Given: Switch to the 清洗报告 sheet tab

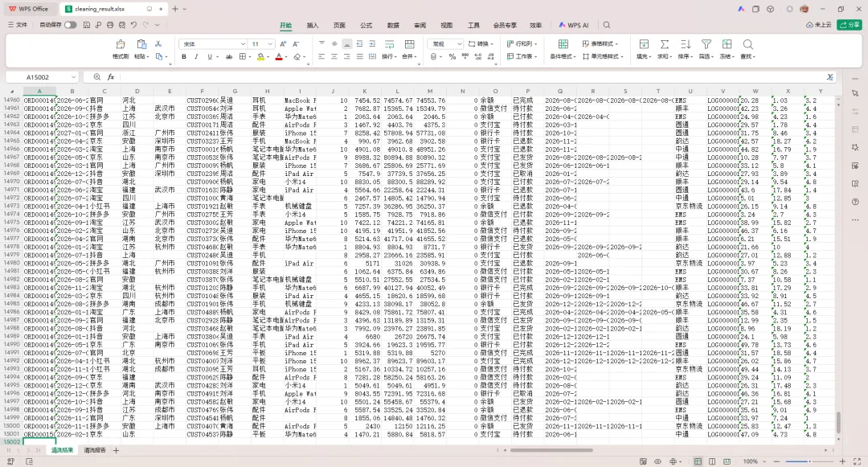Looking at the screenshot, I should click(x=95, y=450).
